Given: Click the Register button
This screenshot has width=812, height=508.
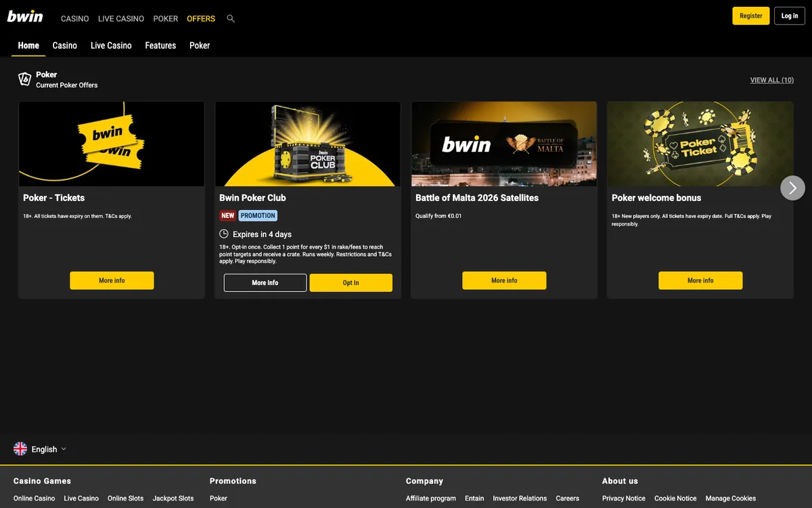Looking at the screenshot, I should click(x=751, y=16).
